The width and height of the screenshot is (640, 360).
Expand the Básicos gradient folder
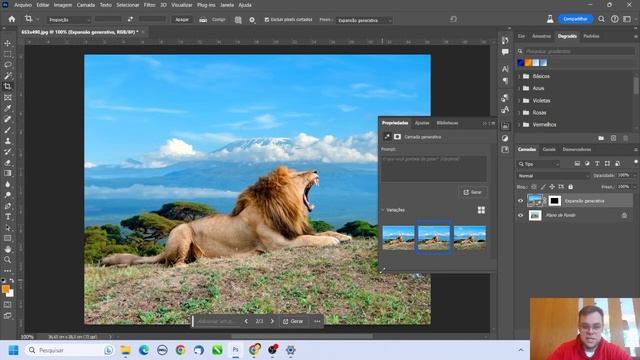click(x=519, y=76)
